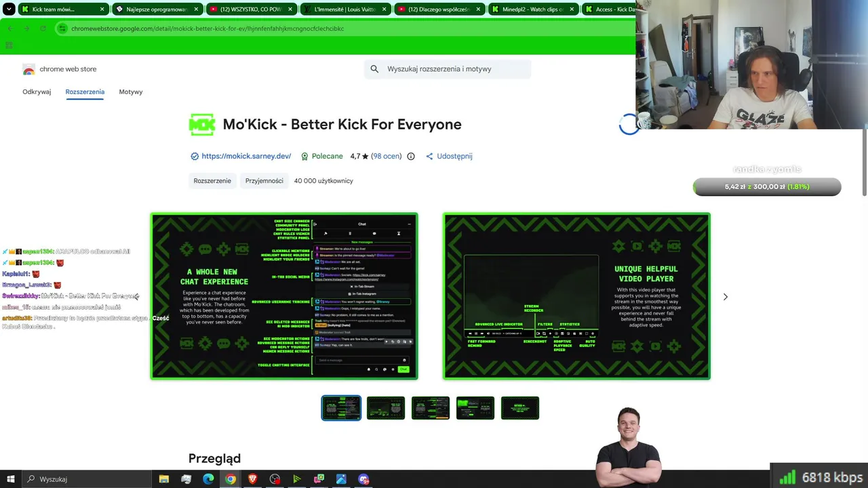The image size is (868, 488).
Task: Open the Windows Start menu
Action: [10, 479]
